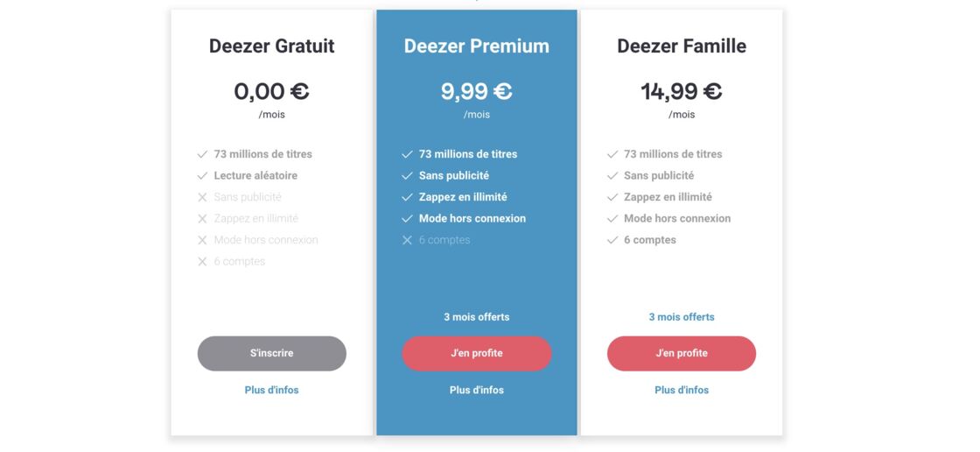This screenshot has width=980, height=452.
Task: Click the 3 mois offerts text in Famille
Action: click(x=682, y=317)
